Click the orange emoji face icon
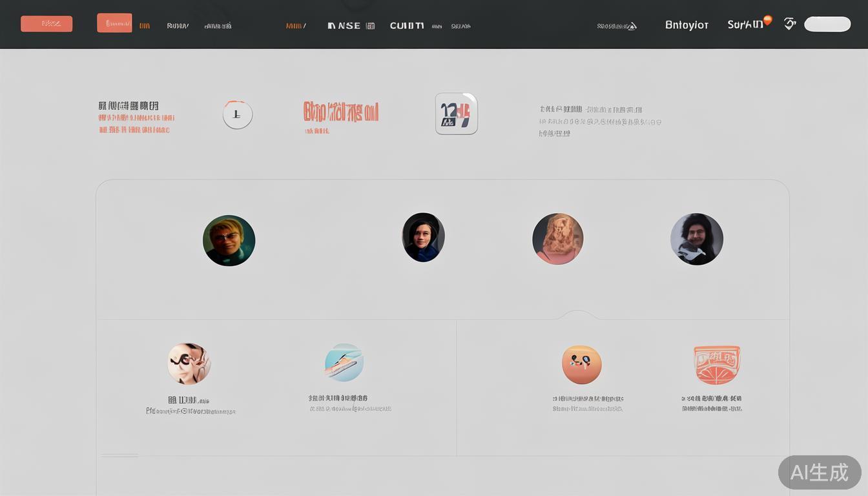Image resolution: width=868 pixels, height=496 pixels. 581,364
